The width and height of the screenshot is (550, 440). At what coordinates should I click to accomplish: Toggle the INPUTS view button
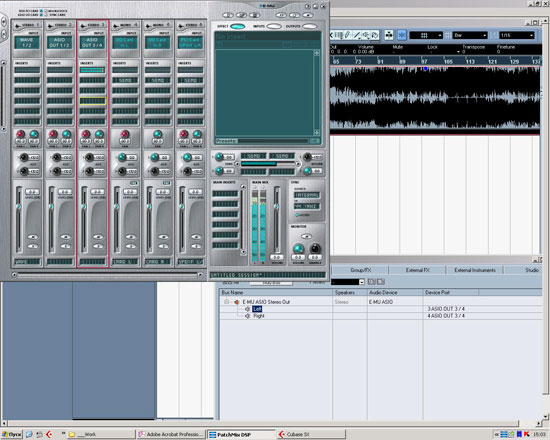(274, 26)
